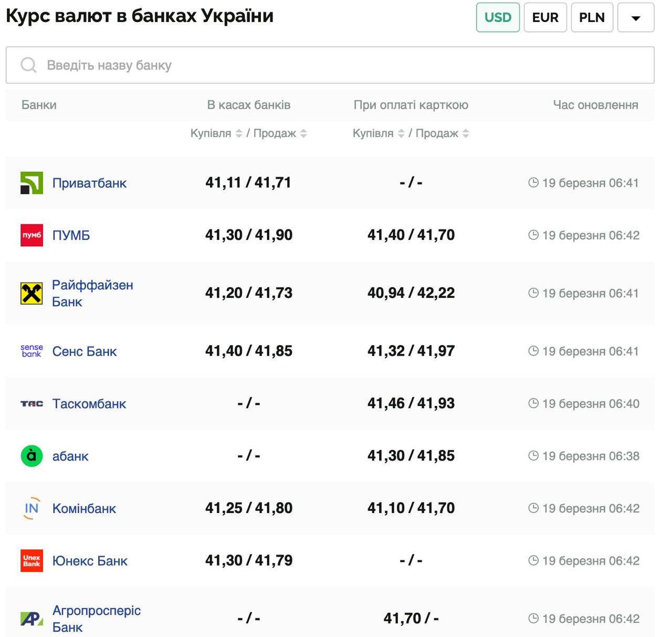Open the additional currencies dropdown arrow
This screenshot has height=637, width=672.
(635, 18)
